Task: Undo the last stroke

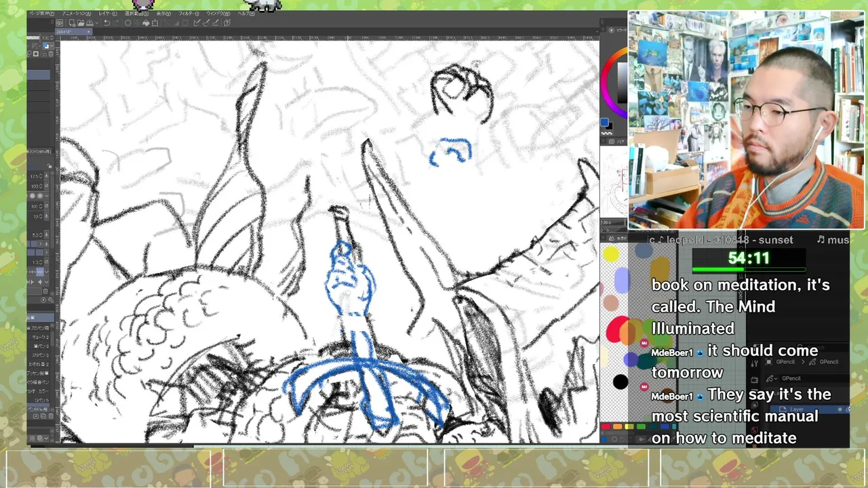Action: tap(106, 23)
